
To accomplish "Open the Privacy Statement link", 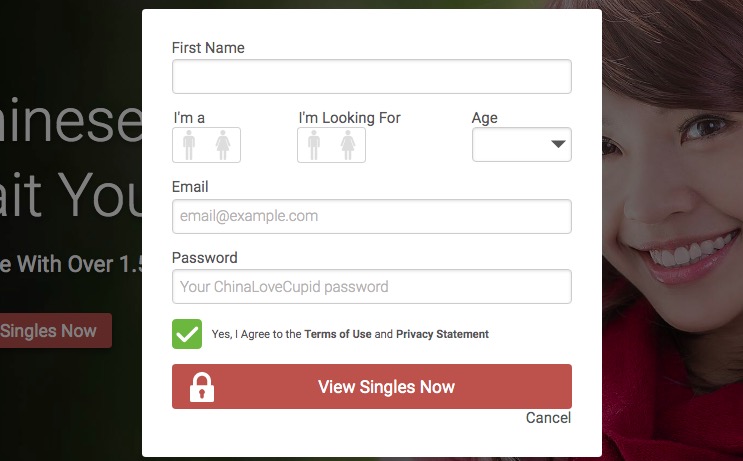I will [442, 334].
